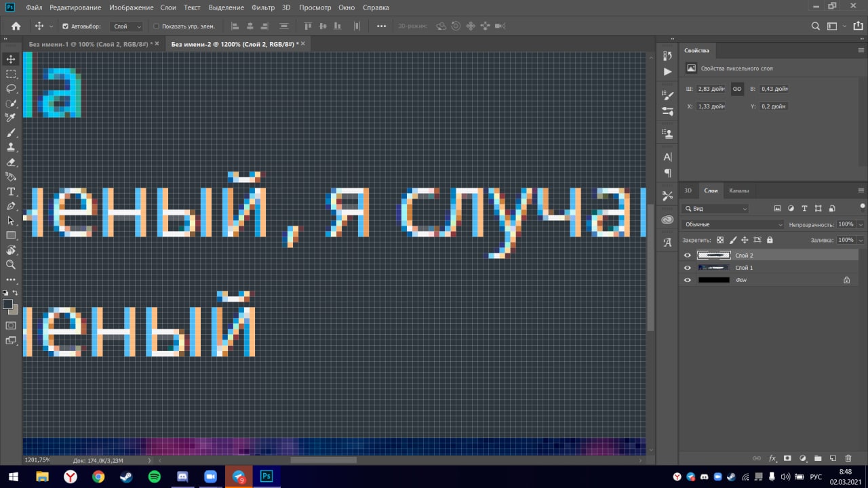Select the Type tool

pyautogui.click(x=11, y=192)
